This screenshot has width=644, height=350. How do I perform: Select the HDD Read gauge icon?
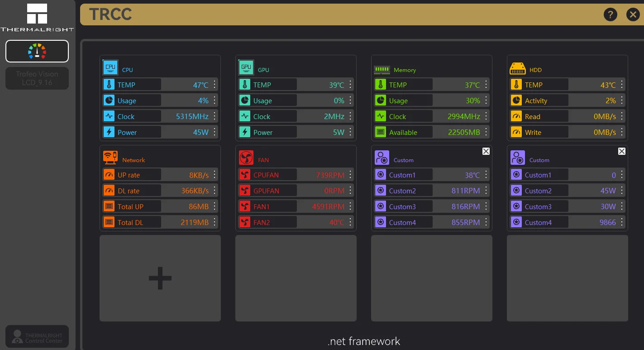[x=516, y=116]
